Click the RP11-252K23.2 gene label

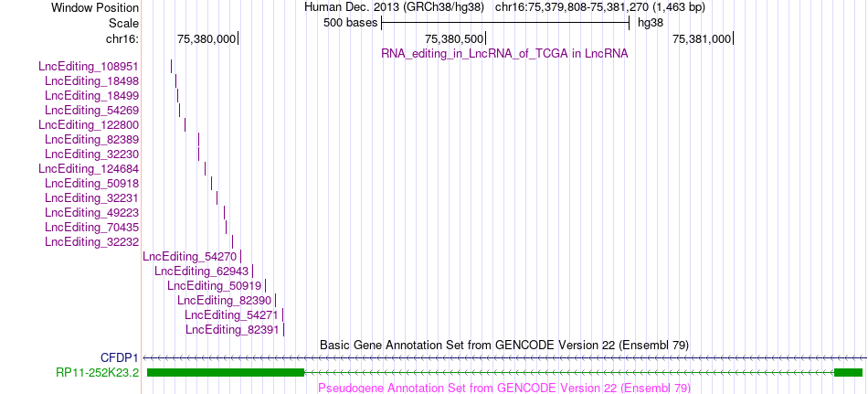(x=98, y=372)
